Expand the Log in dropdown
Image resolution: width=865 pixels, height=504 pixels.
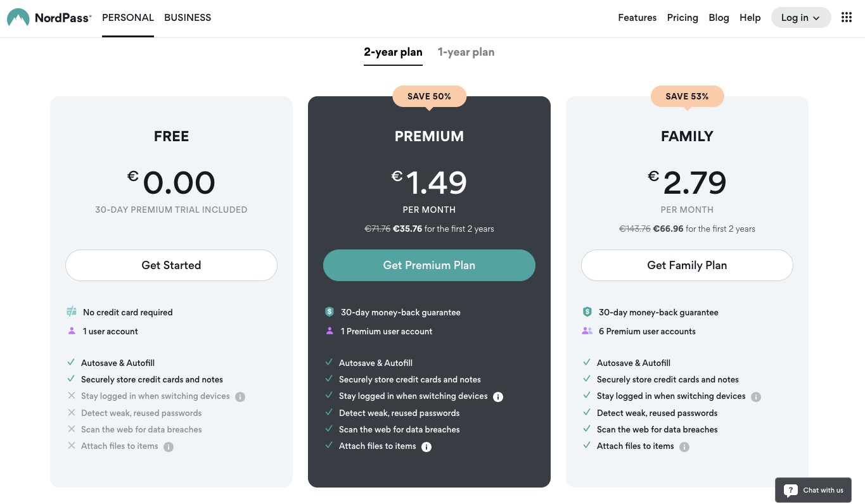(x=800, y=18)
